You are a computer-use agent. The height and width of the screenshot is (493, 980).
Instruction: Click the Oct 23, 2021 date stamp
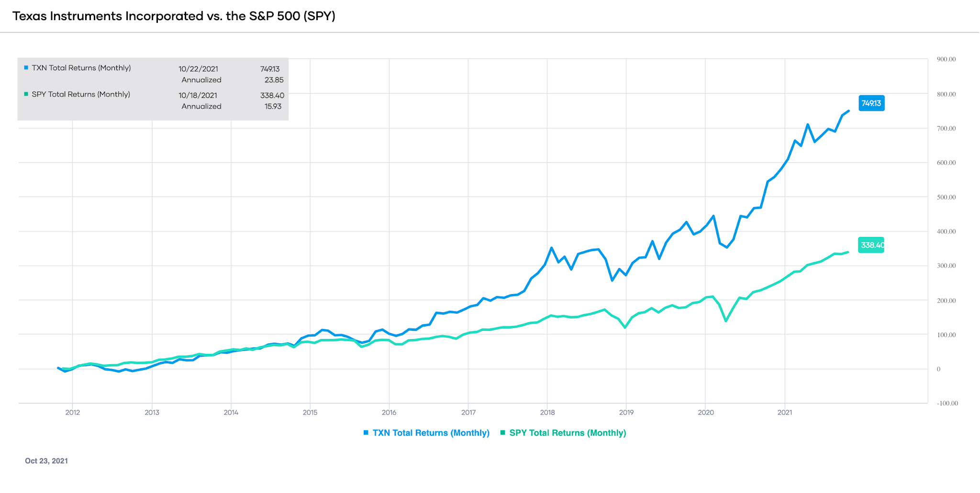tap(46, 461)
